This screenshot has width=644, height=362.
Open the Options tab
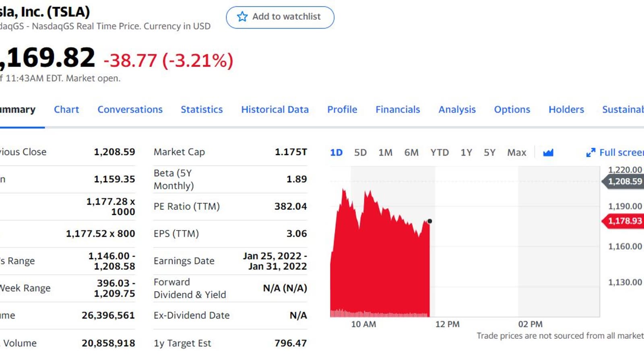tap(512, 109)
